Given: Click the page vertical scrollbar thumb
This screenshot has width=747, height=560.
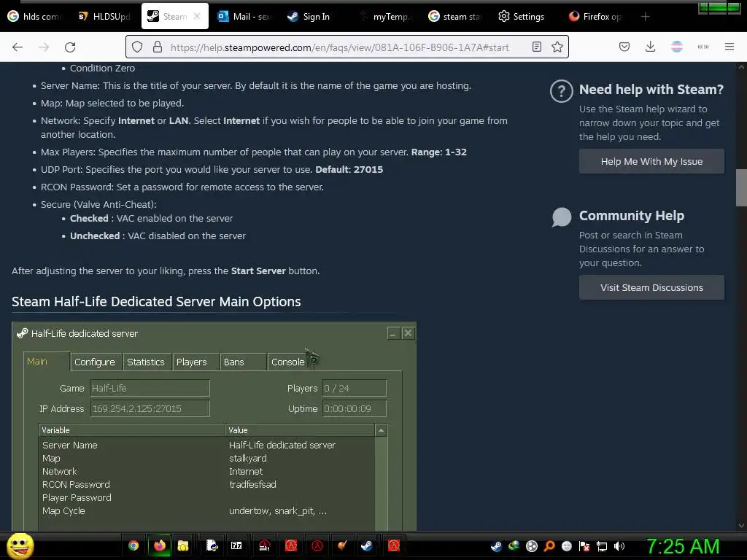Looking at the screenshot, I should click(x=741, y=187).
